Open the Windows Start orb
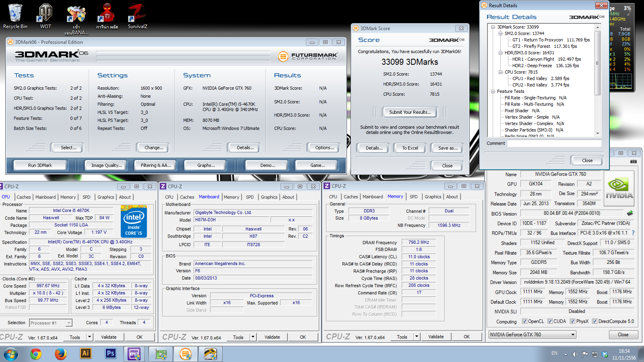 point(11,354)
